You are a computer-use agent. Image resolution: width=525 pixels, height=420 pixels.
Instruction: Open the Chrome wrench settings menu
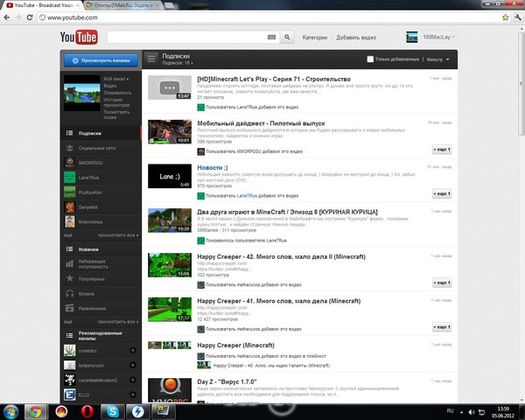[x=518, y=17]
